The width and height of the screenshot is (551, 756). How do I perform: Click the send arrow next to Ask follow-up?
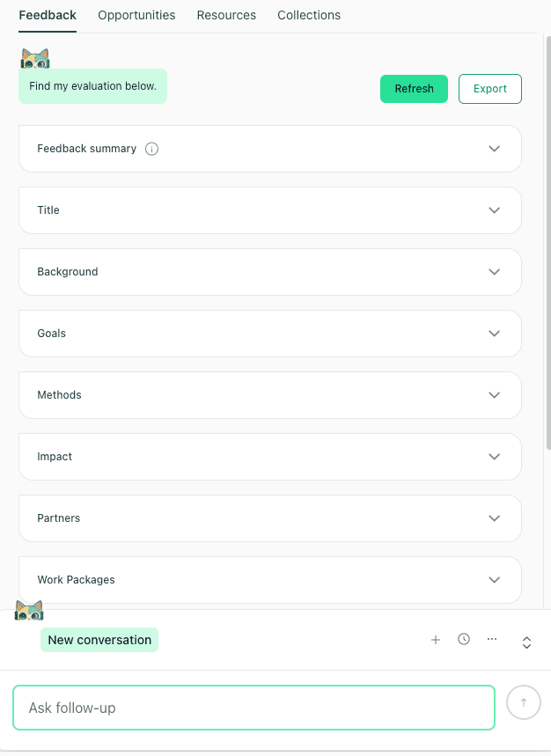[x=523, y=702]
